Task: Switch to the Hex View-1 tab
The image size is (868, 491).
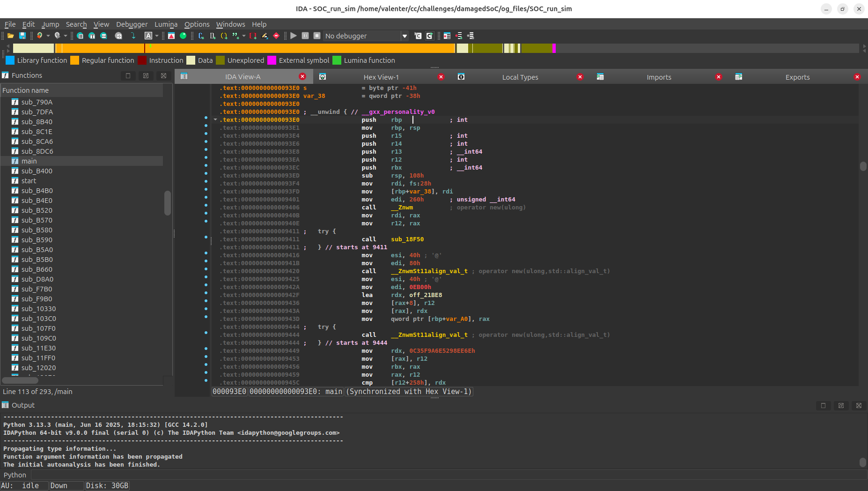Action: (x=381, y=77)
